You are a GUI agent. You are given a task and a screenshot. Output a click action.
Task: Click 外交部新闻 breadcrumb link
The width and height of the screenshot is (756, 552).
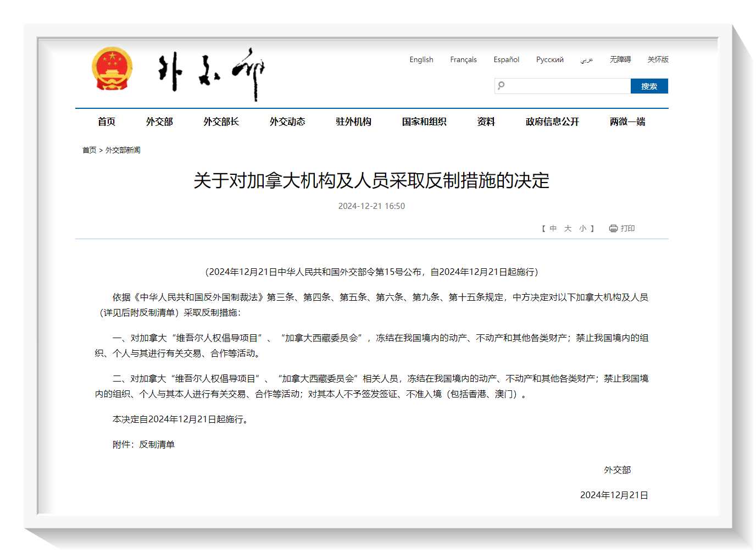123,150
